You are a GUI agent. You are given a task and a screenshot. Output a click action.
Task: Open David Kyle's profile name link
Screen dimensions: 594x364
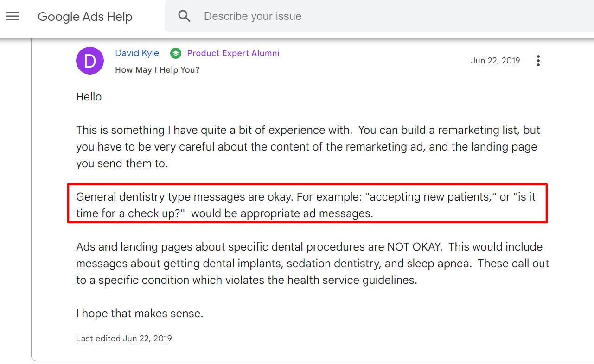click(137, 53)
